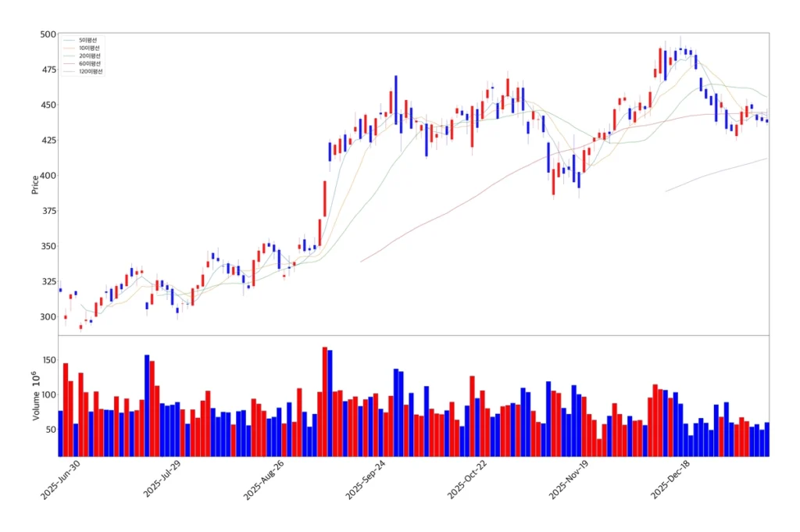Click the 20이평선 legend entry
The image size is (800, 532).
click(89, 55)
